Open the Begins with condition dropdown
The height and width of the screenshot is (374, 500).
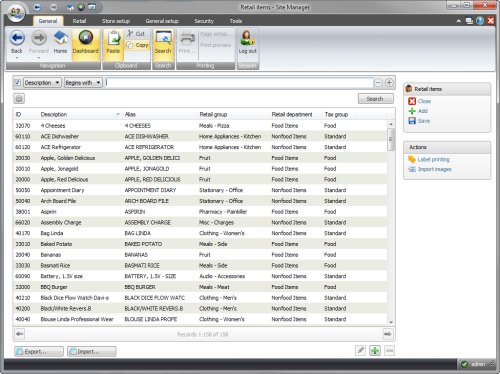[83, 82]
